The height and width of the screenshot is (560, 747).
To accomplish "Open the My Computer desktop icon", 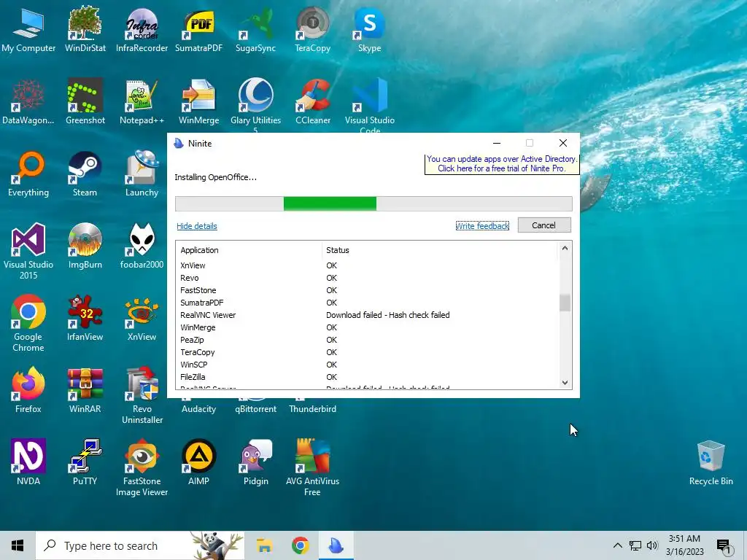I will 28,29.
